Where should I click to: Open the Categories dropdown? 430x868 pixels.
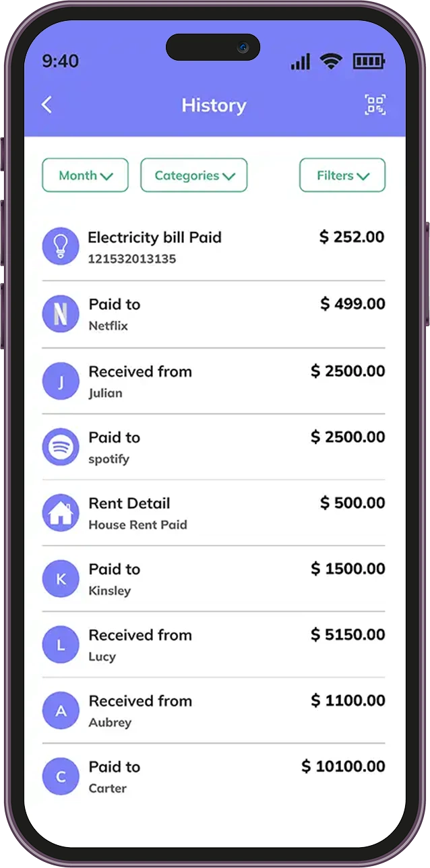click(x=194, y=175)
